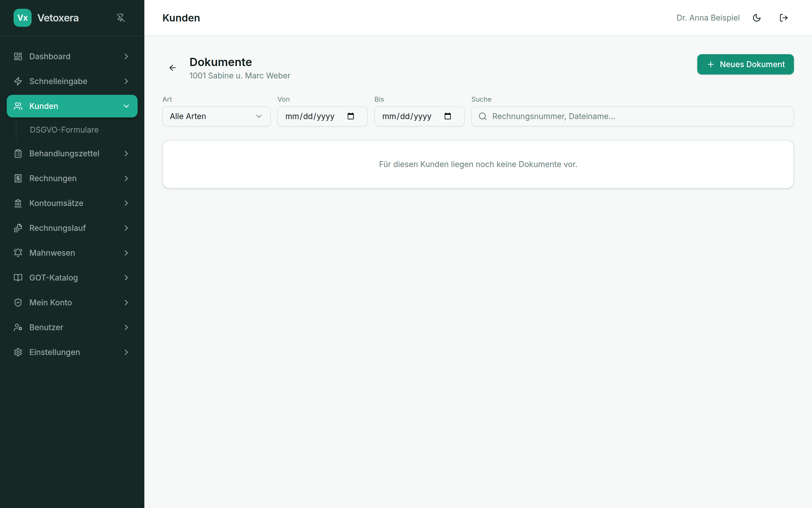Click the Mahnwesen bell icon
This screenshot has width=812, height=508.
(18, 253)
